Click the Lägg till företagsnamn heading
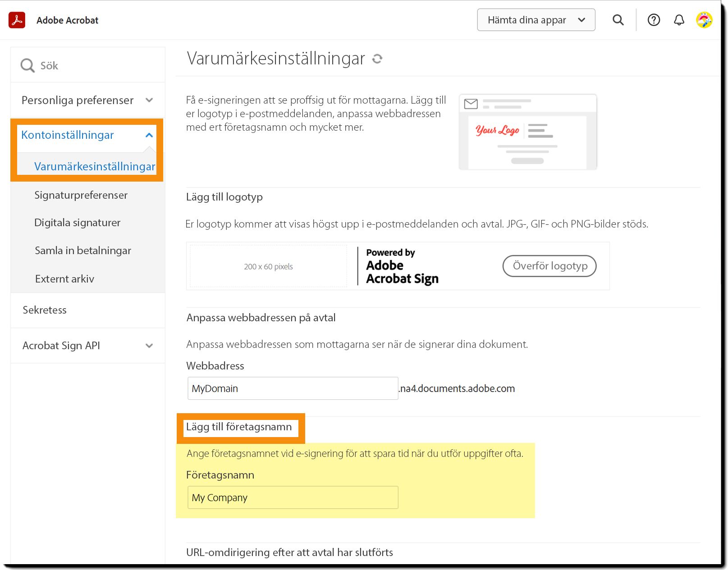 click(x=239, y=427)
